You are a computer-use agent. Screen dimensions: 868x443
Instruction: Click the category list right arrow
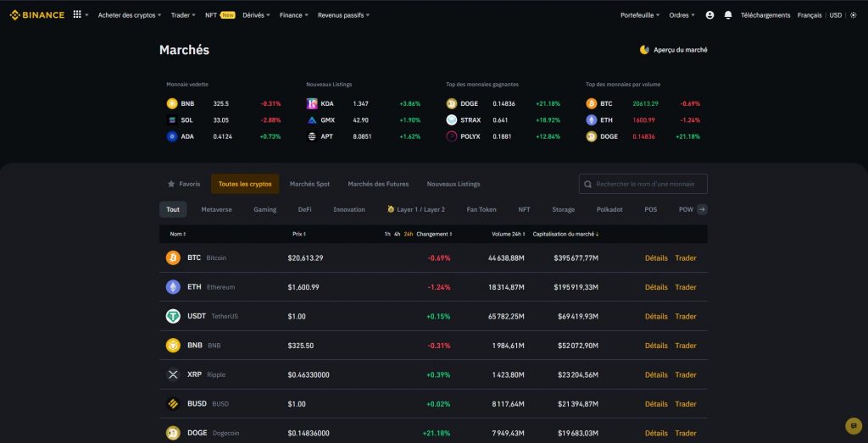click(702, 209)
